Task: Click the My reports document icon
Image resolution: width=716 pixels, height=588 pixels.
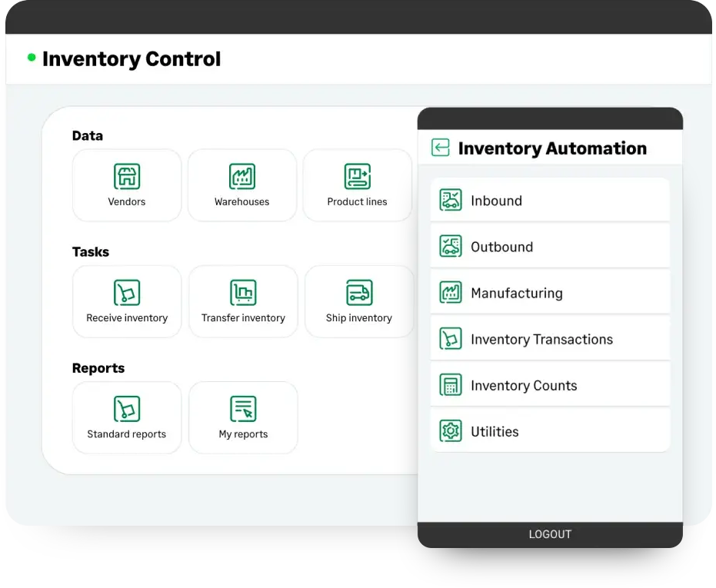Action: [243, 409]
